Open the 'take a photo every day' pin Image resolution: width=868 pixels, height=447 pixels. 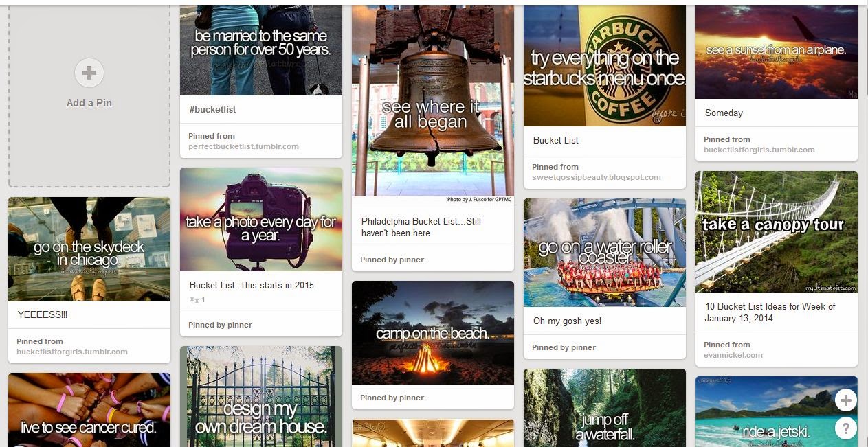pos(261,219)
